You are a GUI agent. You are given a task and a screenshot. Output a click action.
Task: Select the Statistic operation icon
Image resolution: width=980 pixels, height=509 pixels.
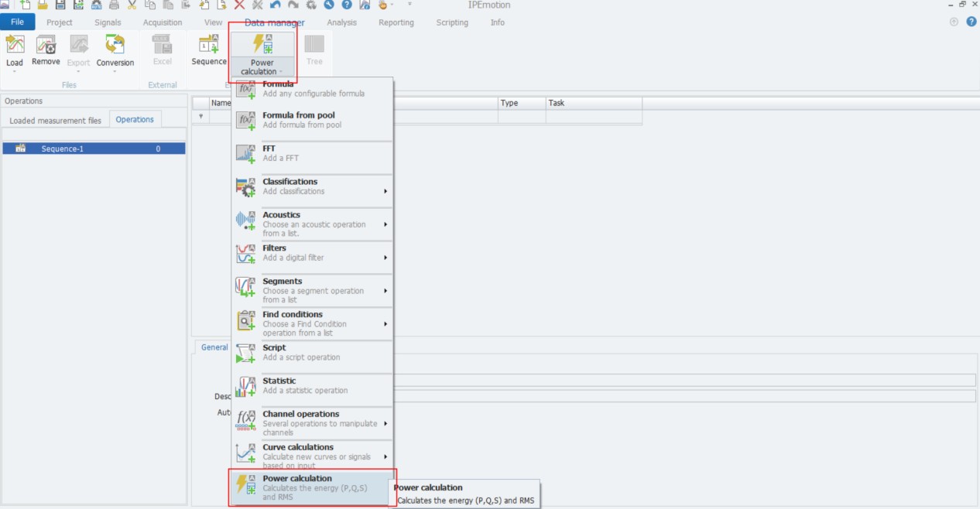click(x=246, y=386)
